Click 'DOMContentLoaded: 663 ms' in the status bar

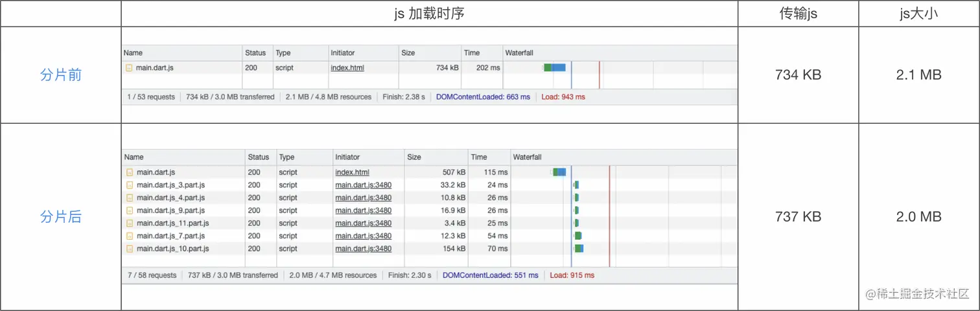pyautogui.click(x=483, y=97)
